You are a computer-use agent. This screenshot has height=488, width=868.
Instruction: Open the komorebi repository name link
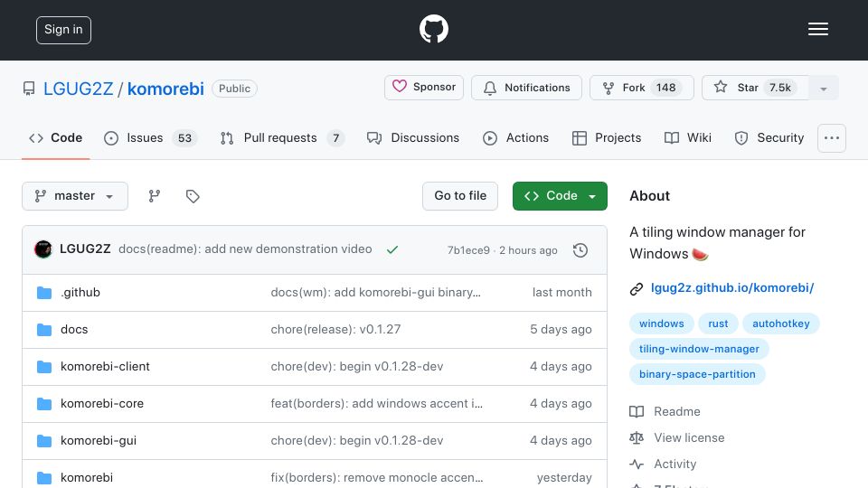[165, 89]
